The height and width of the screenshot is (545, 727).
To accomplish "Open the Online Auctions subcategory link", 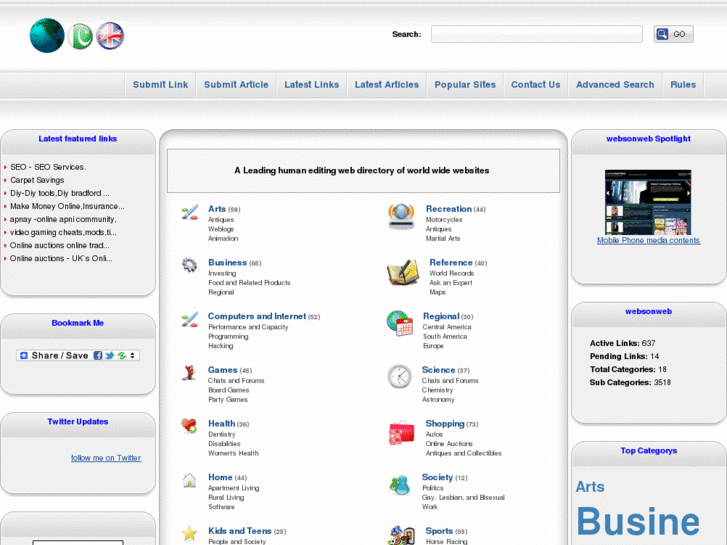I will pyautogui.click(x=449, y=444).
